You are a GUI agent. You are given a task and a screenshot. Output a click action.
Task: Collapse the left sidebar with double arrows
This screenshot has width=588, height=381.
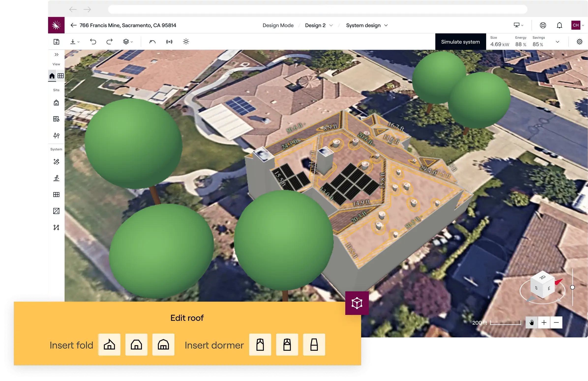tap(56, 55)
